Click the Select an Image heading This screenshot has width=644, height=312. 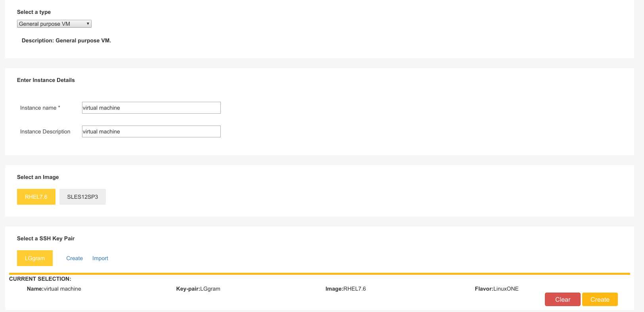pyautogui.click(x=38, y=177)
